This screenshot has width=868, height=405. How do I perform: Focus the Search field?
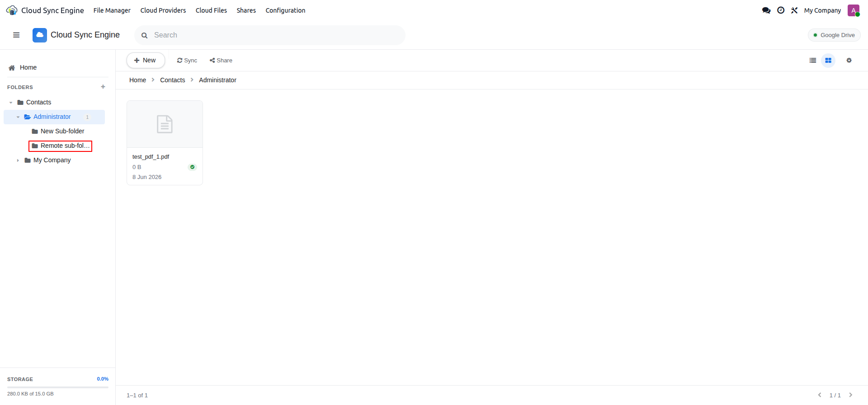[x=270, y=35]
